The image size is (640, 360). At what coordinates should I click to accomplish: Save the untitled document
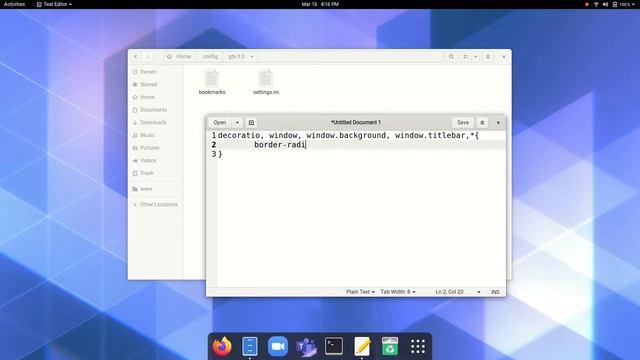463,122
